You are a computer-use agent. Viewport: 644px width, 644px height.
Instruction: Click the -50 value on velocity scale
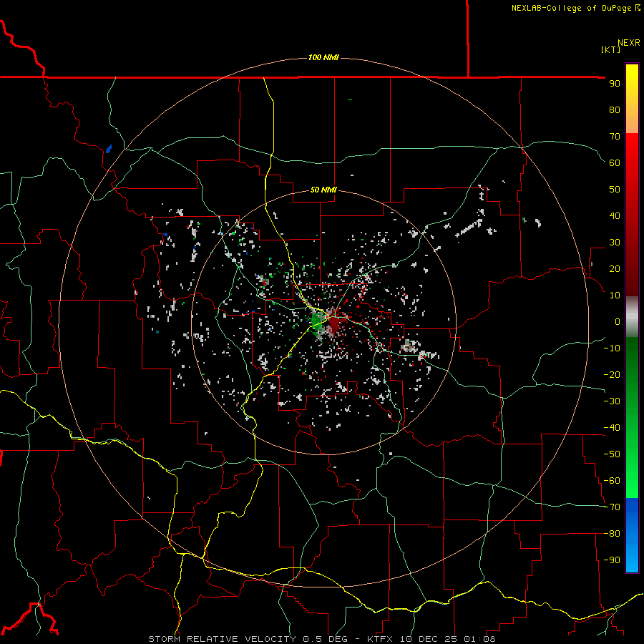612,454
